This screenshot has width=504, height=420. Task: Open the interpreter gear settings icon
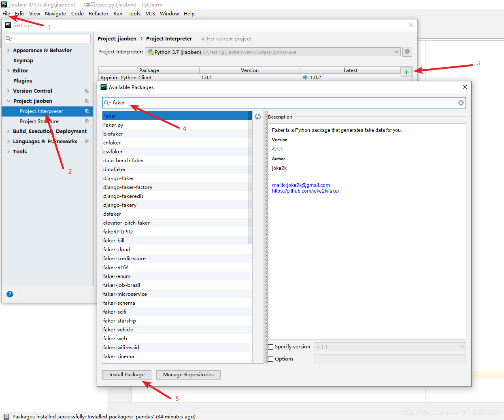tap(407, 52)
